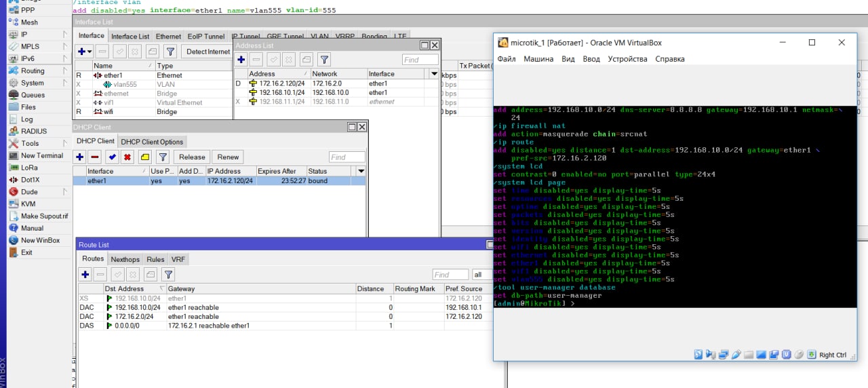Click the filter icon in the DHCP Client toolbar
The width and height of the screenshot is (868, 388).
point(163,157)
